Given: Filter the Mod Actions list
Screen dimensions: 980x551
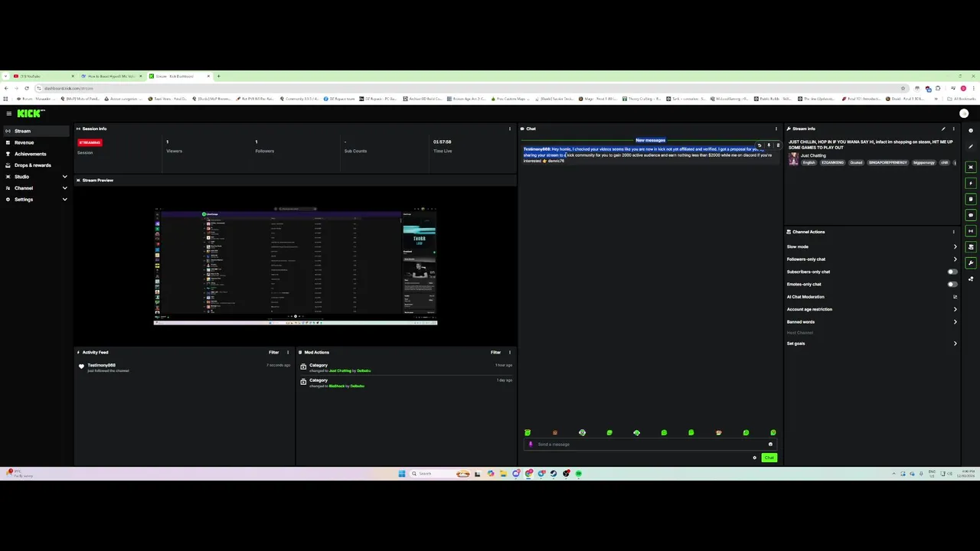Looking at the screenshot, I should [x=495, y=352].
